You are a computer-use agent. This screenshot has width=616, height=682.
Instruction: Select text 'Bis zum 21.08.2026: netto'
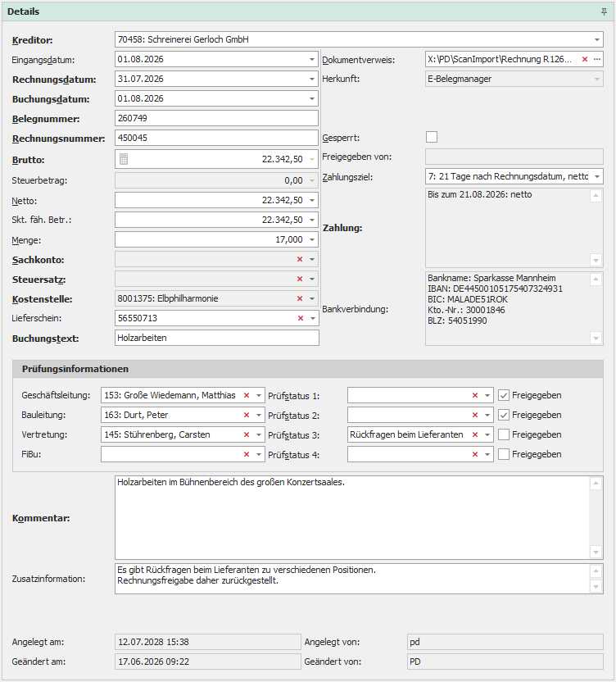[479, 194]
